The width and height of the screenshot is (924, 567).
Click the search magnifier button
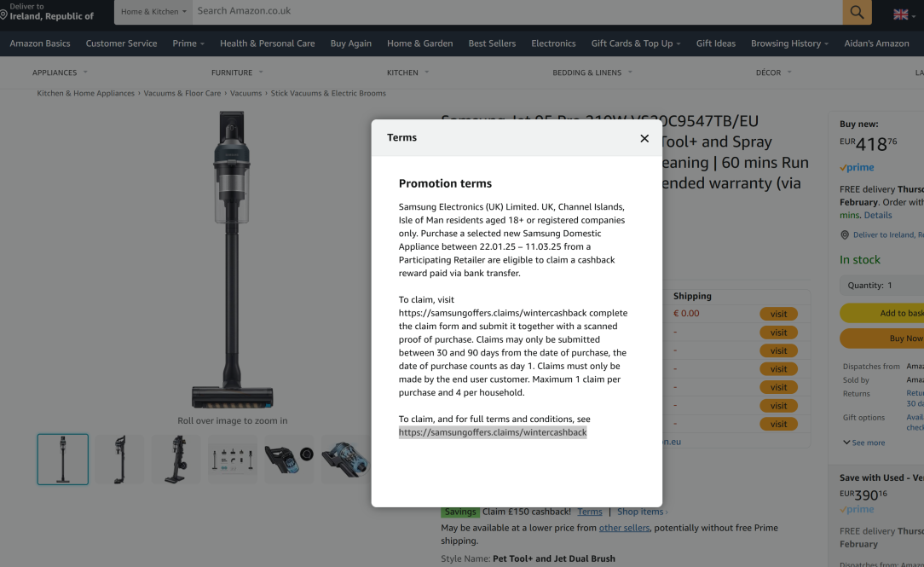click(x=857, y=12)
